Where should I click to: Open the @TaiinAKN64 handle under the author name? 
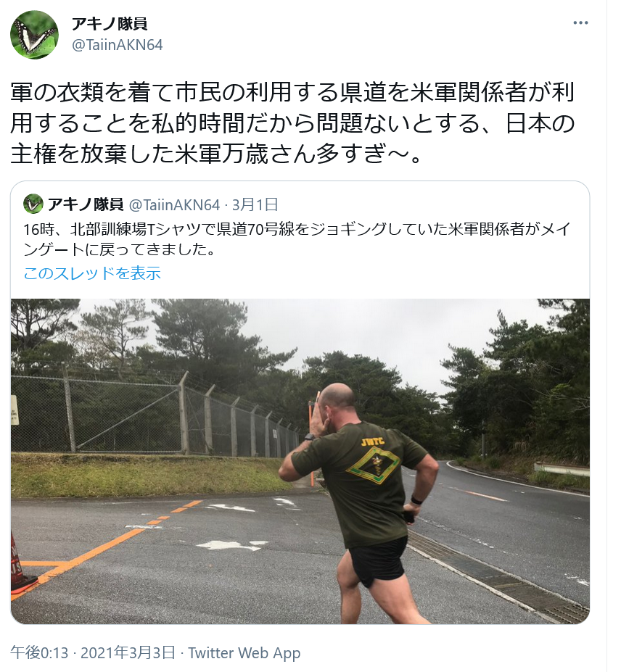[x=117, y=45]
